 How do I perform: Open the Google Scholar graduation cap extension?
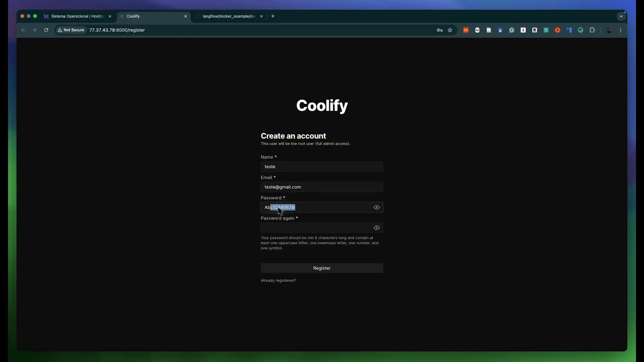[x=500, y=30]
